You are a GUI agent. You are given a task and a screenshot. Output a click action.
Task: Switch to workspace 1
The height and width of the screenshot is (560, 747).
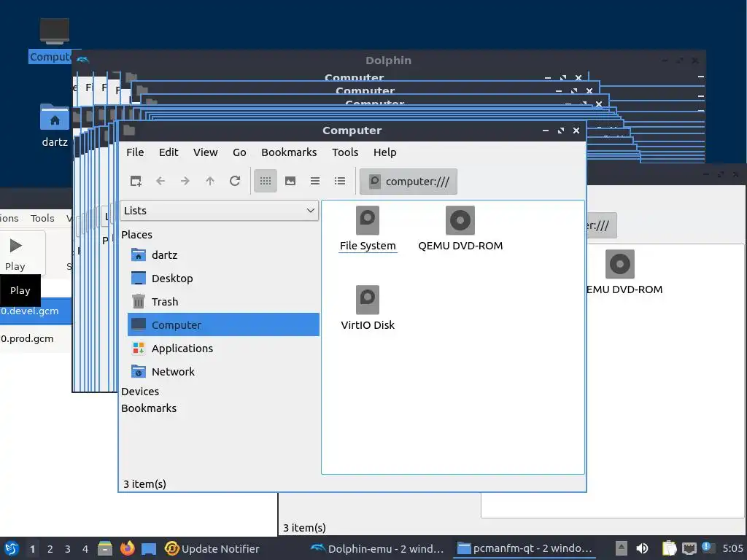(x=32, y=549)
